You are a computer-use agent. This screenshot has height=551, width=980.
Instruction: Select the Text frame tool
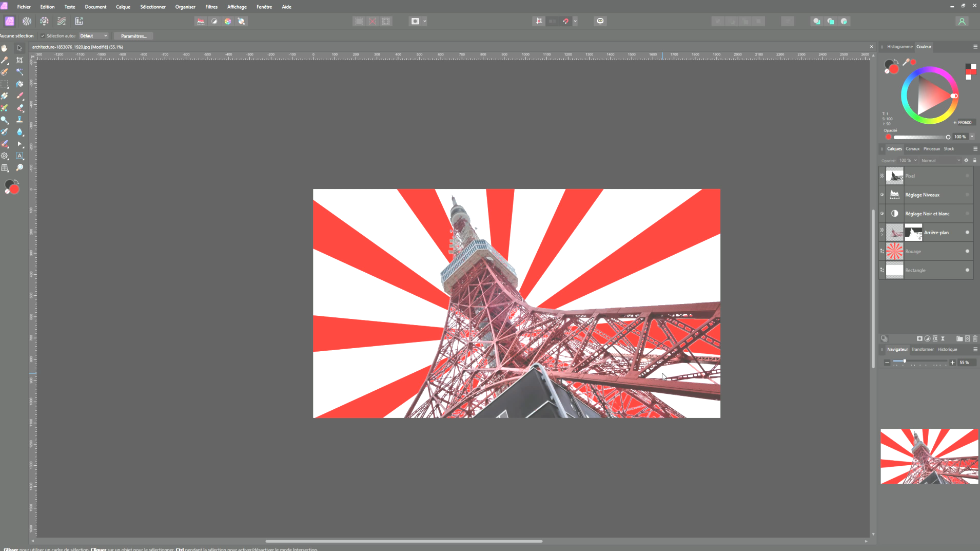(19, 156)
